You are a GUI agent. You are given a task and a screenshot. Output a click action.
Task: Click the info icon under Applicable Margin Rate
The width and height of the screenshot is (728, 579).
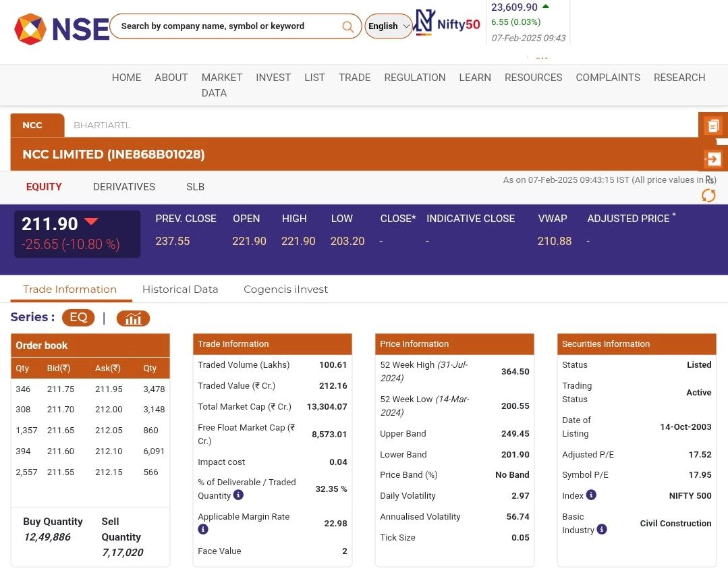[x=202, y=530]
